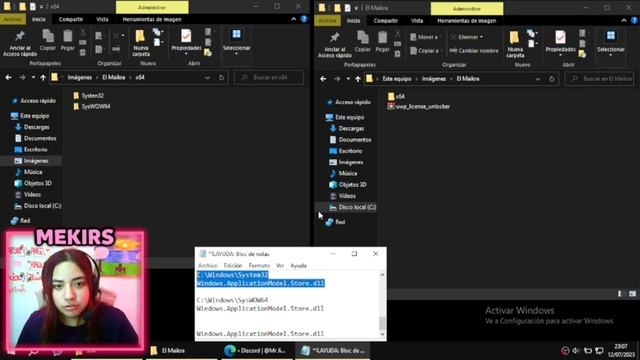The image size is (640, 360).
Task: Create Nueva carpeta in right Explorer window
Action: click(x=515, y=44)
